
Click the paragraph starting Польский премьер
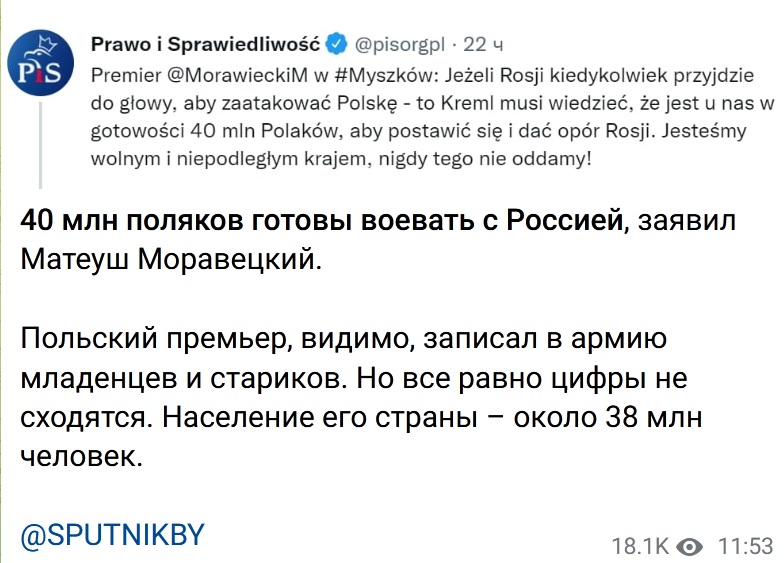pos(362,397)
